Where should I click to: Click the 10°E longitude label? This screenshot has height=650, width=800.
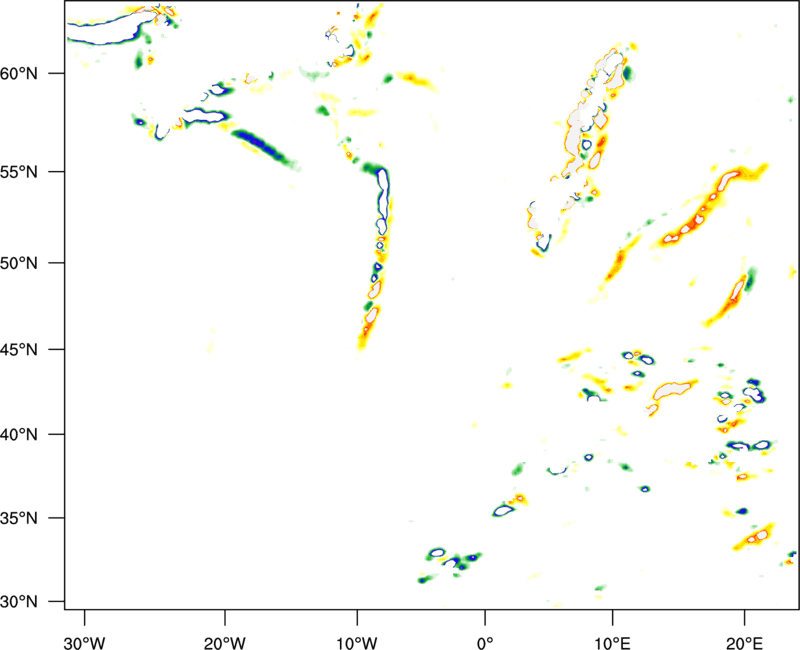pos(612,643)
